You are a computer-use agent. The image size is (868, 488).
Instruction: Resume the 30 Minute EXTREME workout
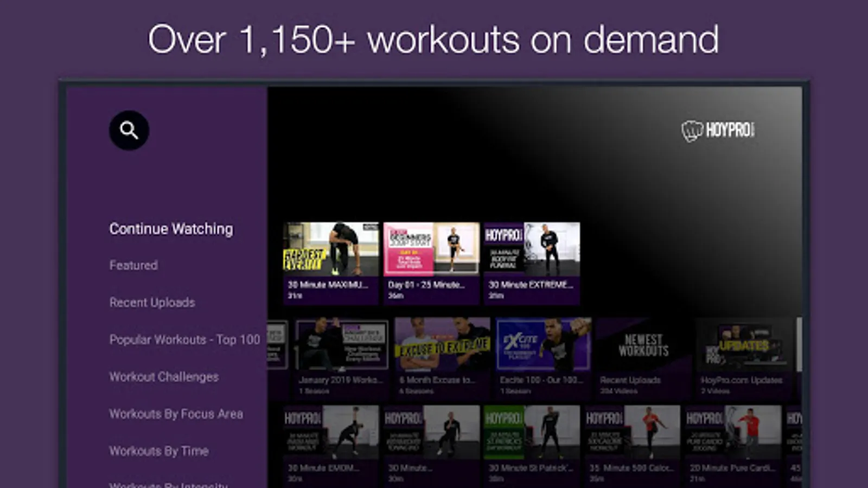pos(532,263)
